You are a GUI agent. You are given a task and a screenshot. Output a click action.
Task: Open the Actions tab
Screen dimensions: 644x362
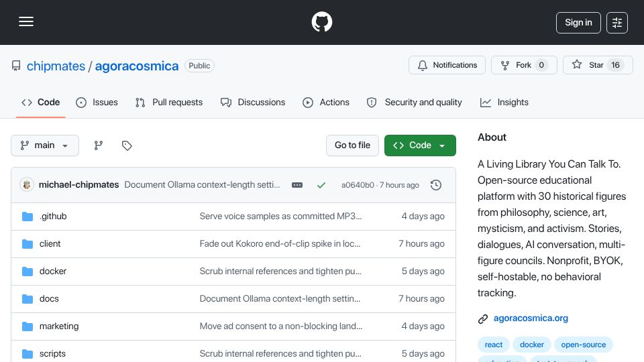coord(326,102)
